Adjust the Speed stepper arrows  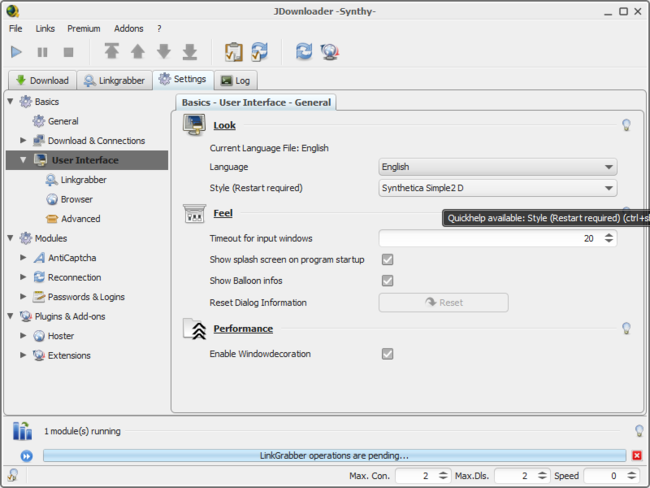[x=631, y=476]
